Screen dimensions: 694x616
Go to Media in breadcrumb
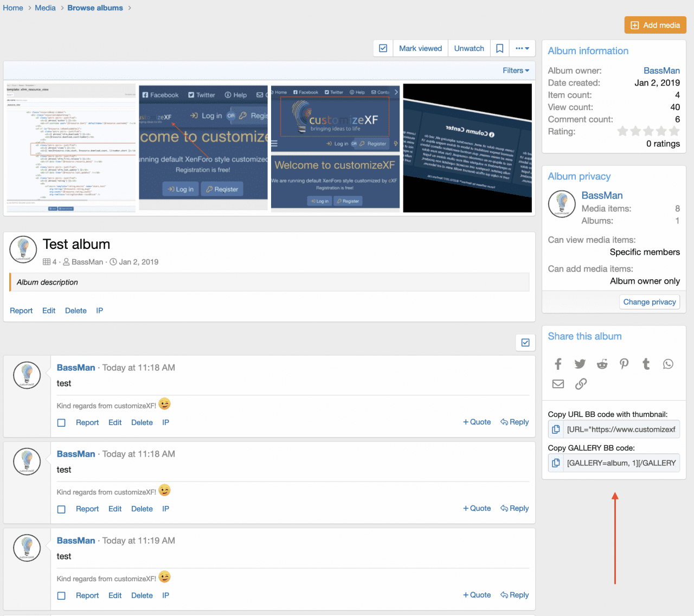click(45, 8)
